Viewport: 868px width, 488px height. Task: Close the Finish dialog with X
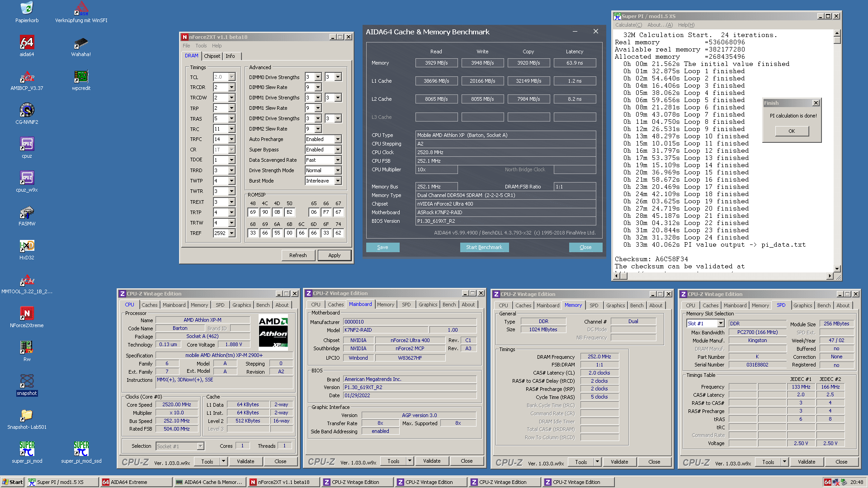point(816,103)
